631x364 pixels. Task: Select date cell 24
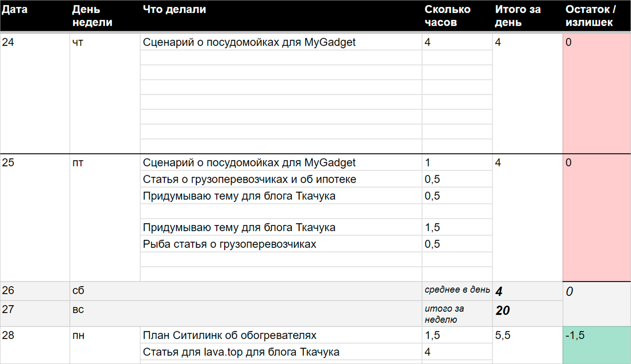tap(35, 93)
